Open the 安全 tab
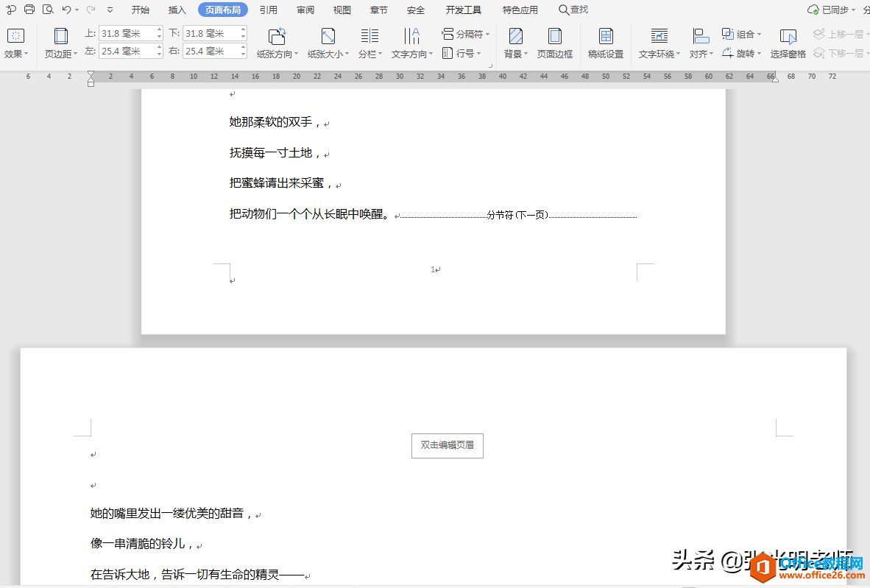This screenshot has height=588, width=870. [x=415, y=10]
